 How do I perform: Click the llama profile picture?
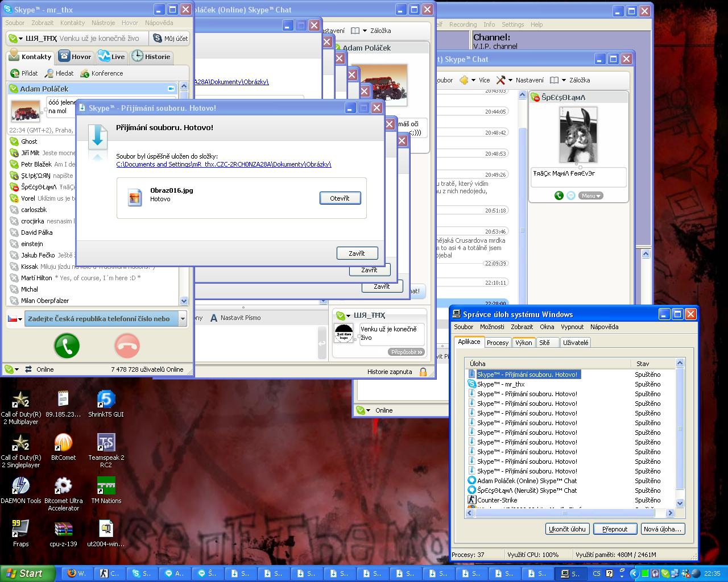[578, 135]
